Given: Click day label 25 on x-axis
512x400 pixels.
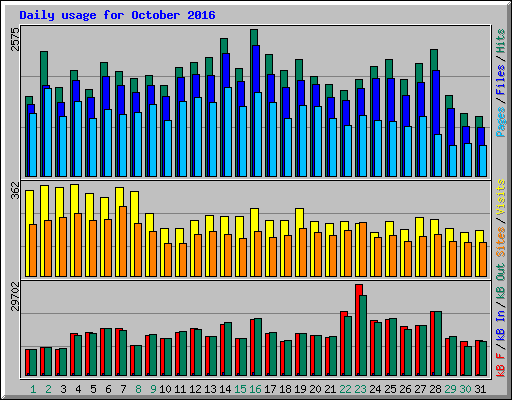Looking at the screenshot, I should 390,389.
